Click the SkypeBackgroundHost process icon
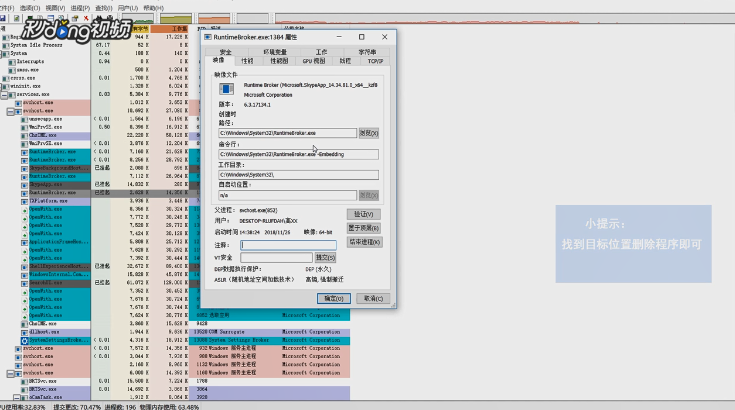Screen dimensions: 735x410 coord(25,169)
